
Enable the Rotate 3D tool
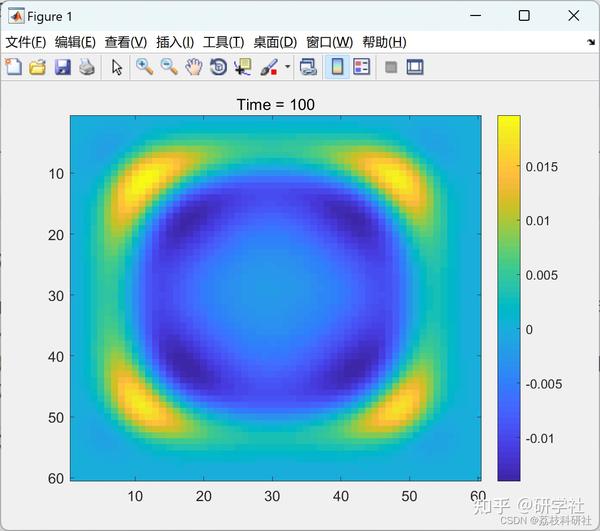tap(218, 67)
